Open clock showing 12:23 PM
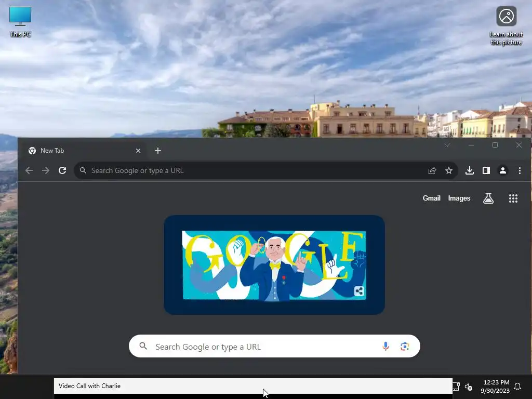 coord(495,387)
